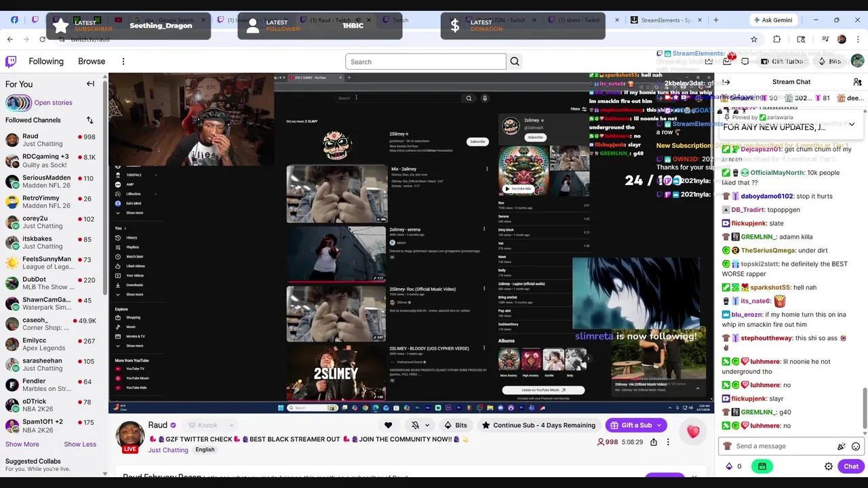Click Get Turbo in the top bar
868x488 pixels.
(x=783, y=62)
